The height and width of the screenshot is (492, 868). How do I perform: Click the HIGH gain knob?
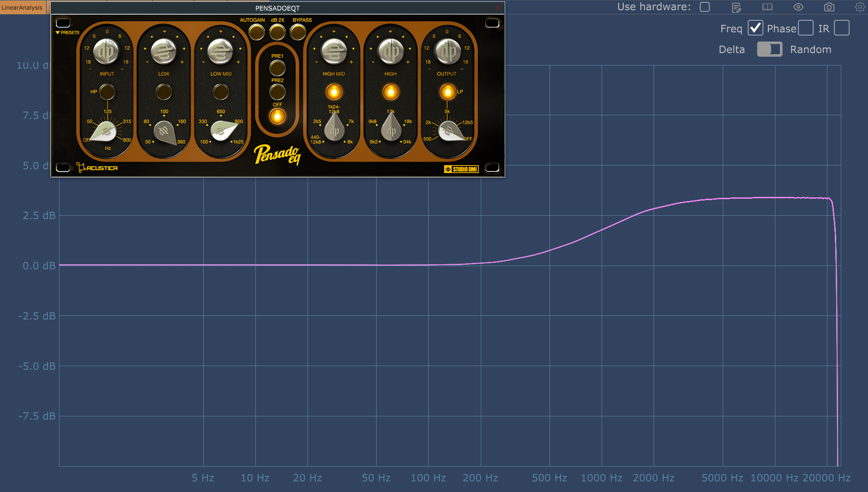pyautogui.click(x=390, y=52)
